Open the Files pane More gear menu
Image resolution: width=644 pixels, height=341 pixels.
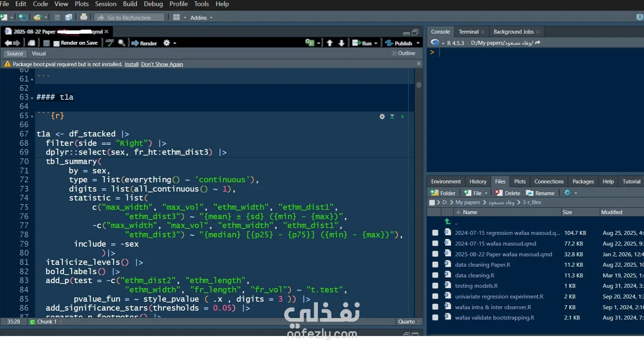coord(568,193)
